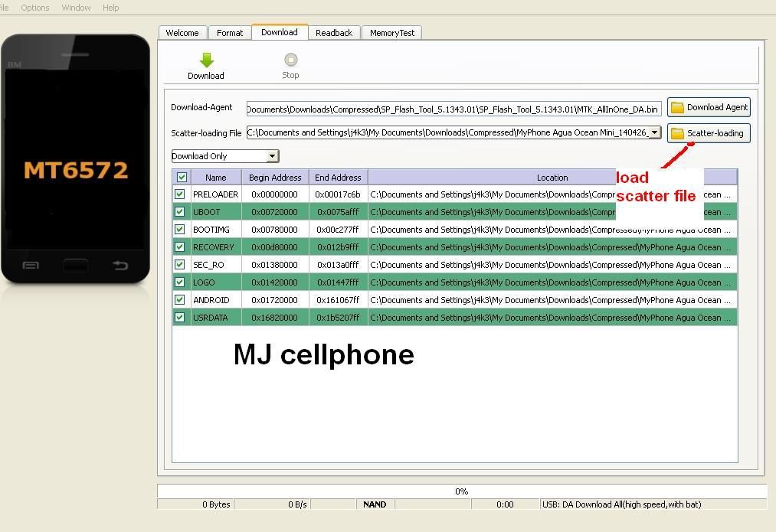Switch to the Format tab
776x532 pixels.
(229, 33)
